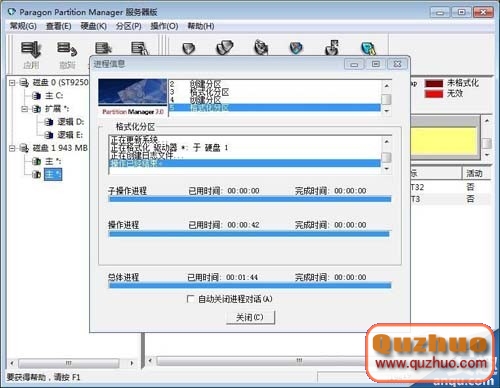
Task: Minimize the 进程信息 dialog
Action: point(354,64)
